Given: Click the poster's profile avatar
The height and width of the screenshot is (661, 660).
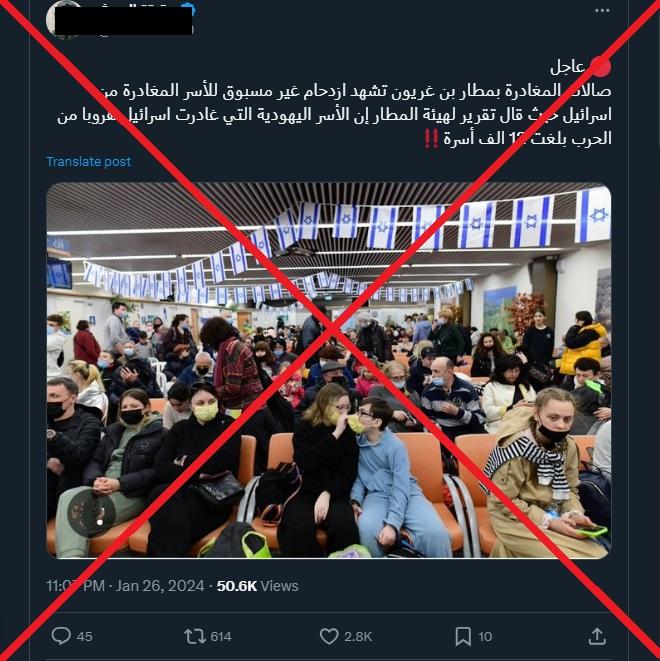Looking at the screenshot, I should pyautogui.click(x=63, y=19).
